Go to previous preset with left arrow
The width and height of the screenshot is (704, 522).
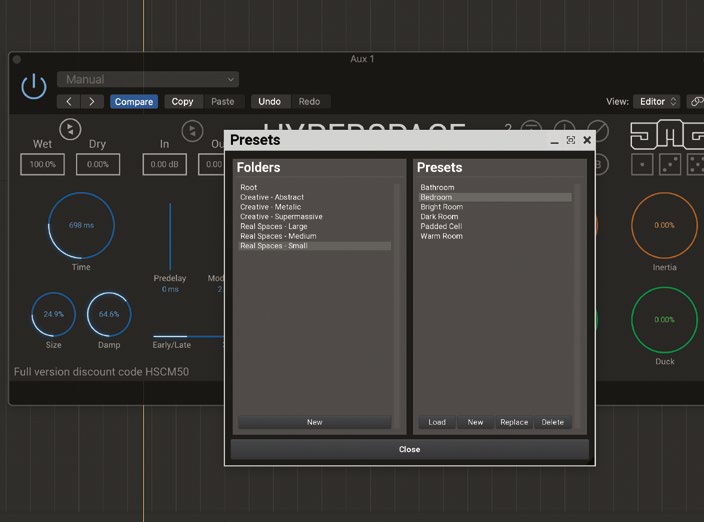(x=69, y=101)
